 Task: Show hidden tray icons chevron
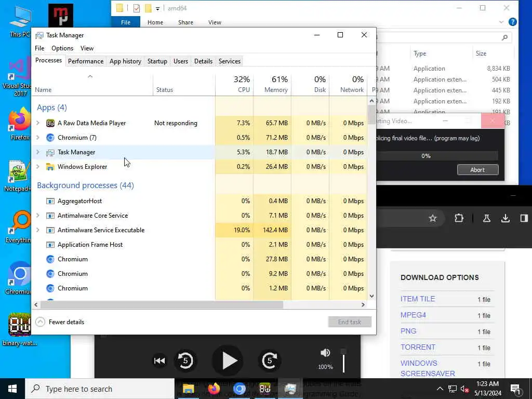pos(440,389)
